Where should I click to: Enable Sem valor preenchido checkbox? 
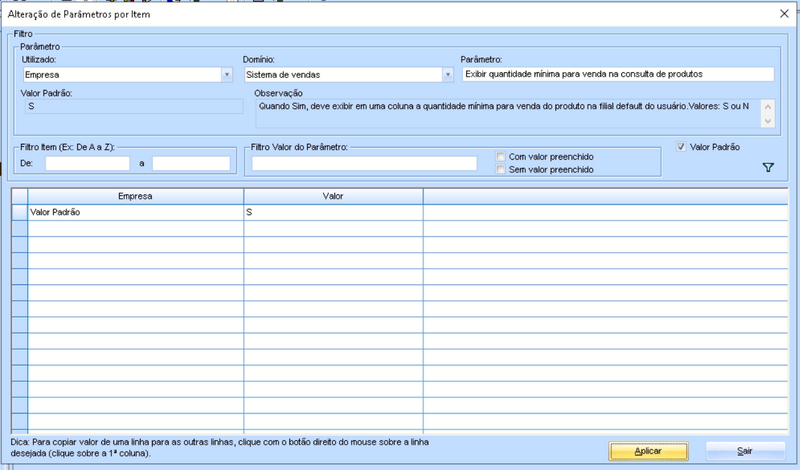click(501, 169)
